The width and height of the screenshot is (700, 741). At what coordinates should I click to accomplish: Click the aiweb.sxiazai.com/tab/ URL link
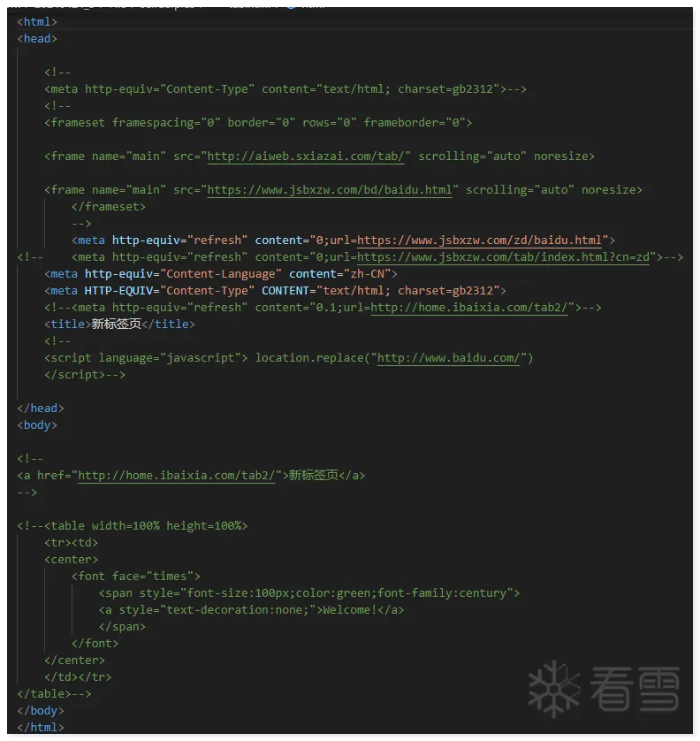[x=306, y=157]
